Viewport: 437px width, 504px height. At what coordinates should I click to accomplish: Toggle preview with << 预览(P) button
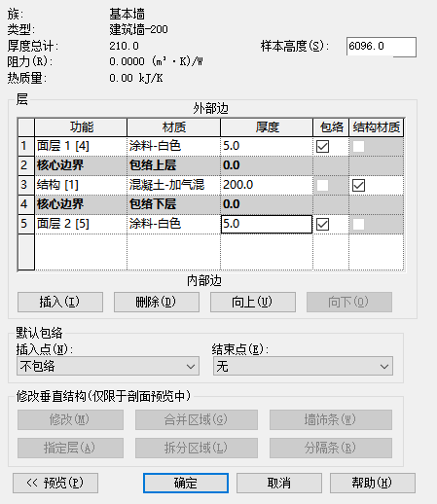point(55,483)
